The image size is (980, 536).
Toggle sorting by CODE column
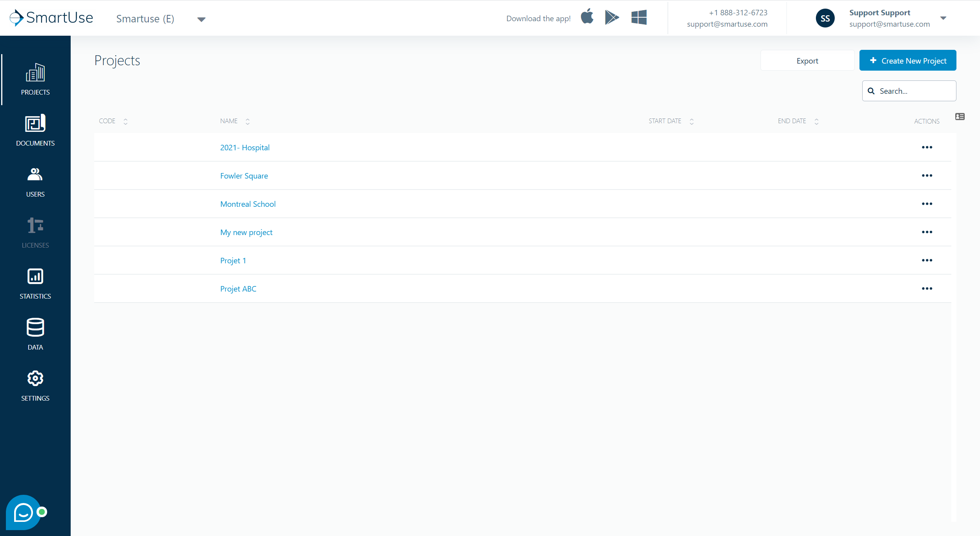click(125, 121)
